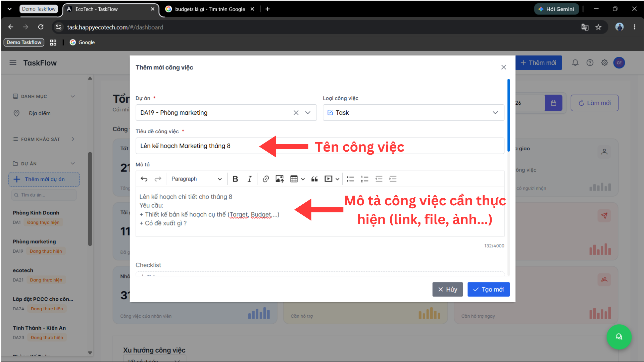This screenshot has width=644, height=362.
Task: Decrease indent in editor
Action: 379,179
